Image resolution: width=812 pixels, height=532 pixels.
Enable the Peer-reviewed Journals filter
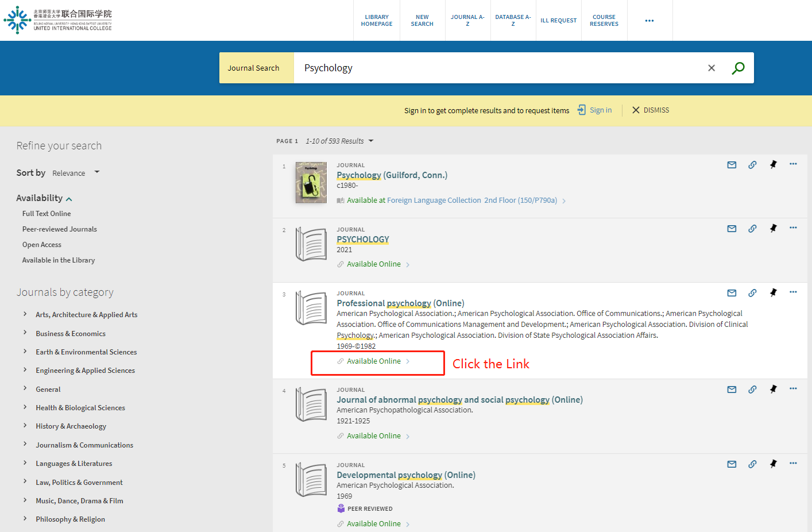pos(59,229)
